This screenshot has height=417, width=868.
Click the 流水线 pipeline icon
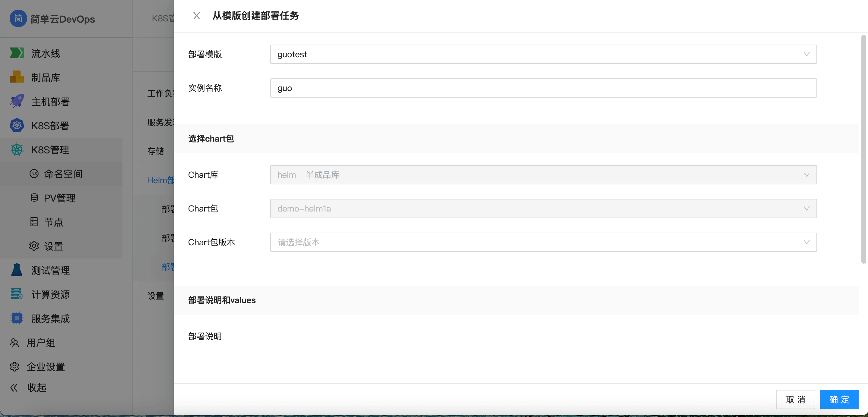[x=17, y=53]
